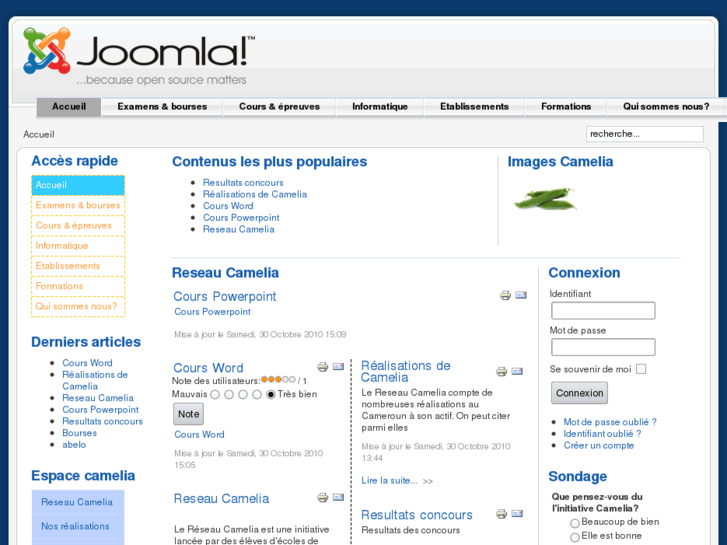The height and width of the screenshot is (545, 727).
Task: Print the Resultats concours article
Action: tap(501, 513)
